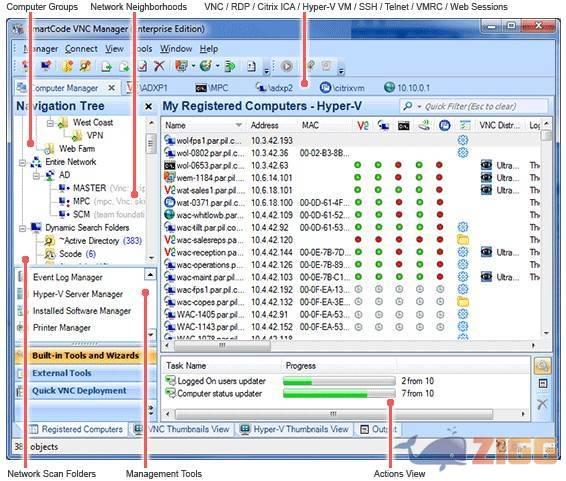Image resolution: width=566 pixels, height=481 pixels.
Task: Open the Manager menu
Action: (41, 49)
